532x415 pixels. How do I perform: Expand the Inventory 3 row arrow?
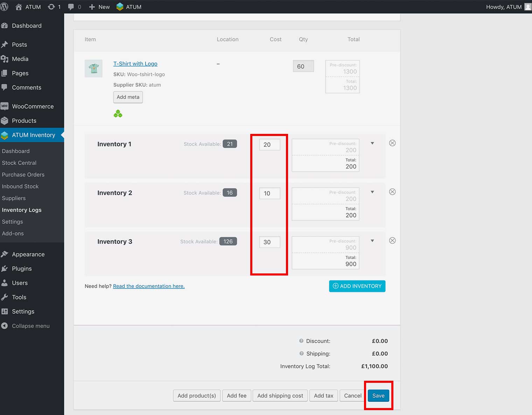click(x=372, y=241)
